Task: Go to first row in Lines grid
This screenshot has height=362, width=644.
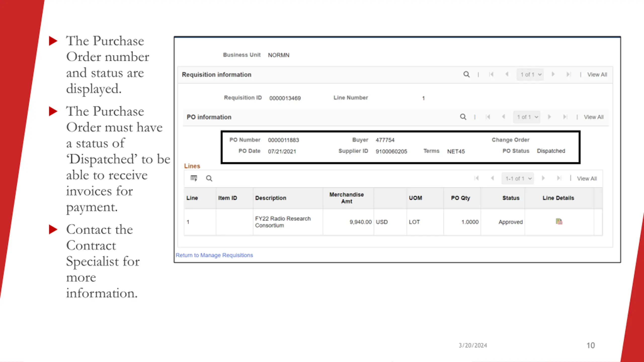Action: tap(476, 178)
